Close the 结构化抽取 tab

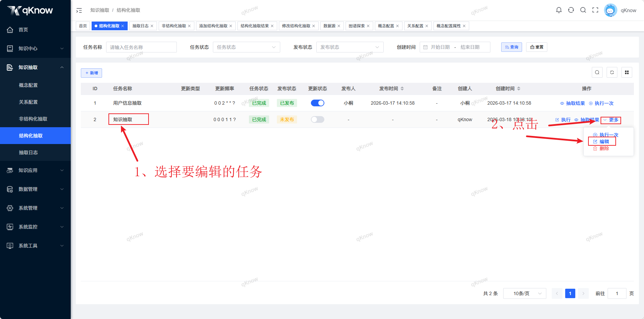123,26
